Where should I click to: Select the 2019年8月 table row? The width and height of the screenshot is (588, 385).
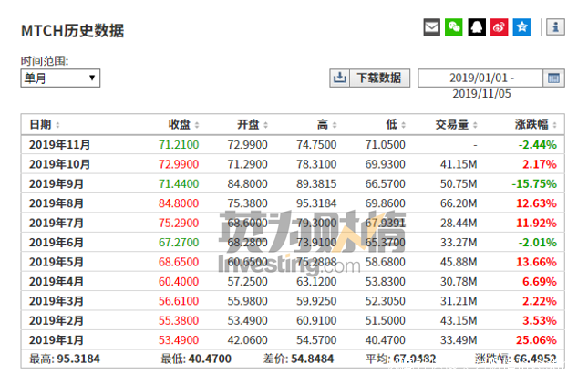click(293, 203)
